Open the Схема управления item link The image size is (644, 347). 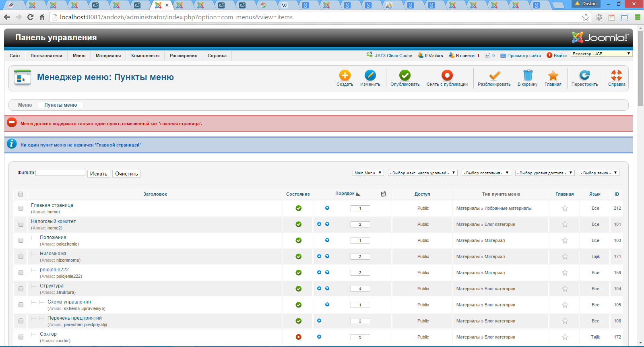(69, 302)
